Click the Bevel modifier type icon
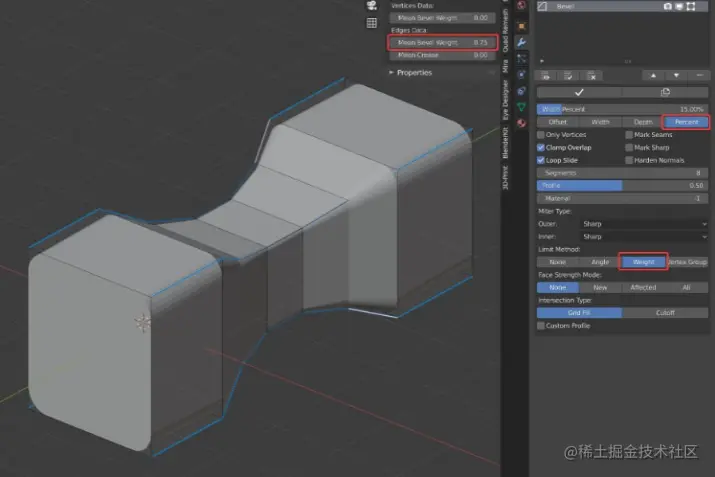The image size is (715, 477). [x=543, y=6]
